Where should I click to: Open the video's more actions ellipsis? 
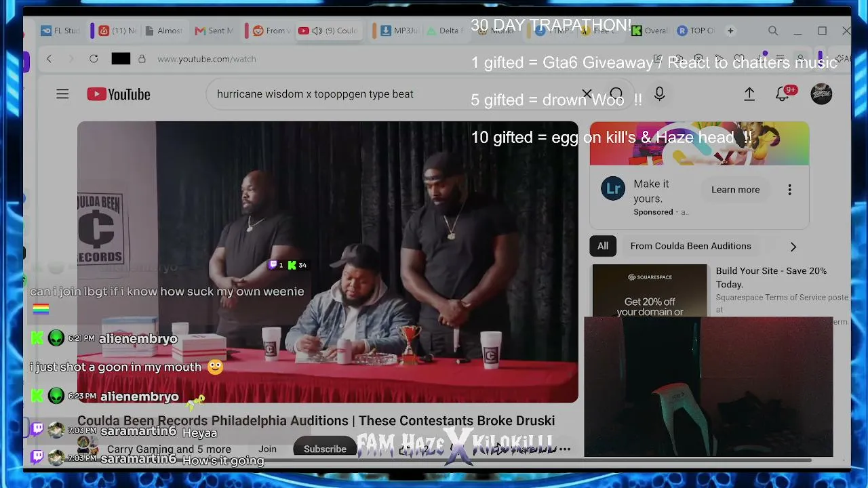[565, 449]
